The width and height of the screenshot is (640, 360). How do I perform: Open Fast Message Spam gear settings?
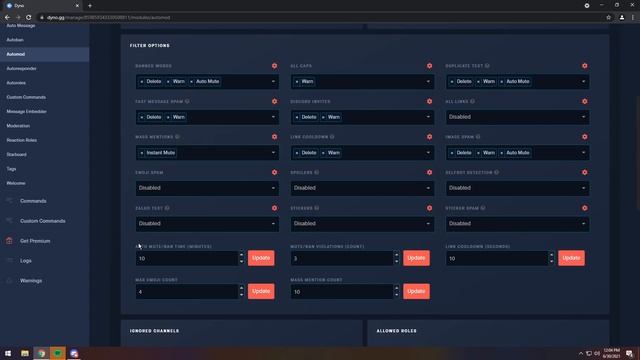pos(274,101)
